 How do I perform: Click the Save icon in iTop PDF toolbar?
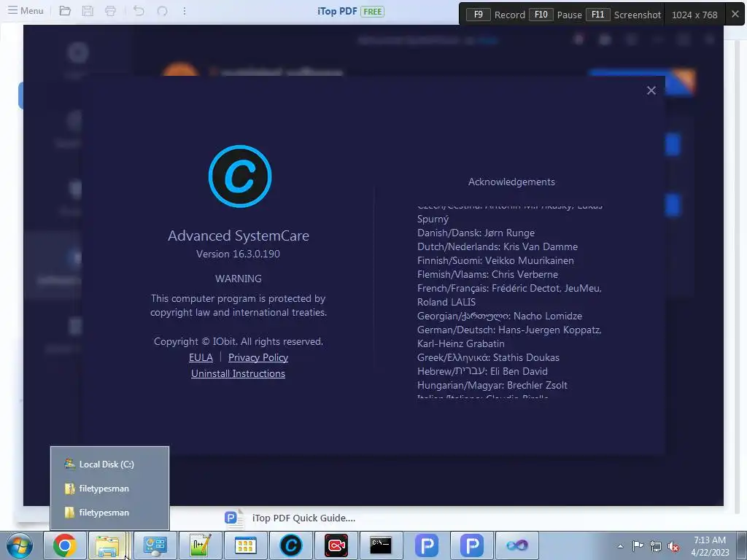tap(88, 10)
